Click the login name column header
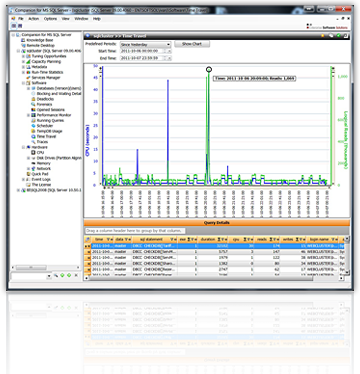The width and height of the screenshot is (360, 374). point(322,239)
